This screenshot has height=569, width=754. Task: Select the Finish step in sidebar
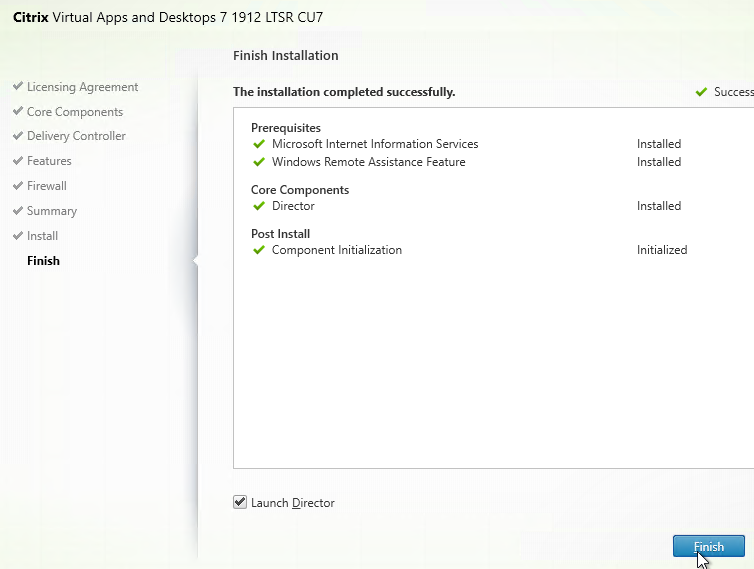coord(43,261)
